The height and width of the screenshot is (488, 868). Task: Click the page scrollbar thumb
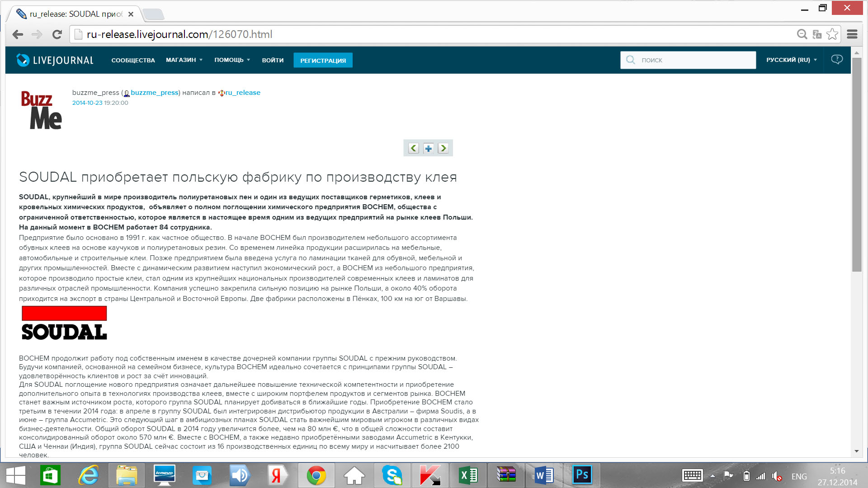856,164
